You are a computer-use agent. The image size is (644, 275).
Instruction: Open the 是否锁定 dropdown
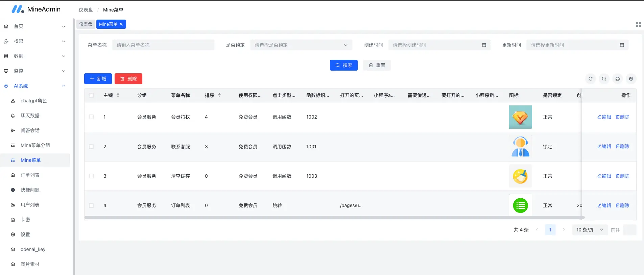(x=301, y=45)
